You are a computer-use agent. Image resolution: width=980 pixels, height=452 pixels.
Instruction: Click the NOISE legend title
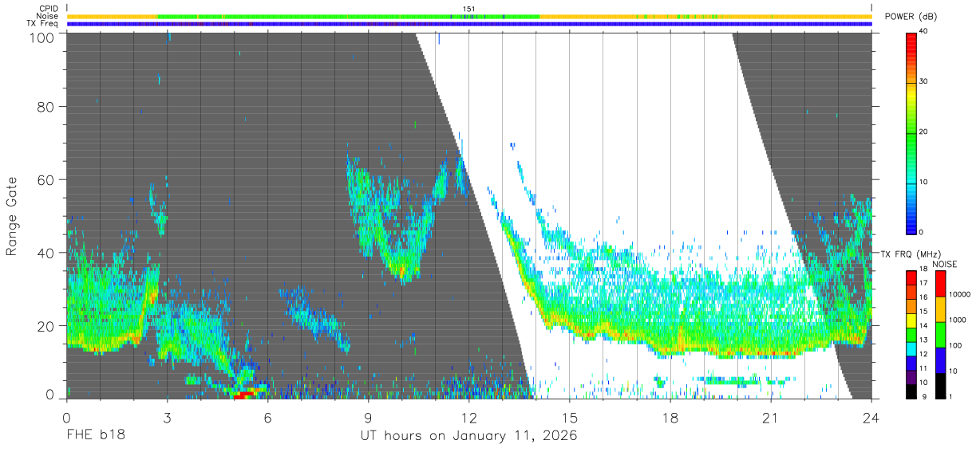(945, 264)
